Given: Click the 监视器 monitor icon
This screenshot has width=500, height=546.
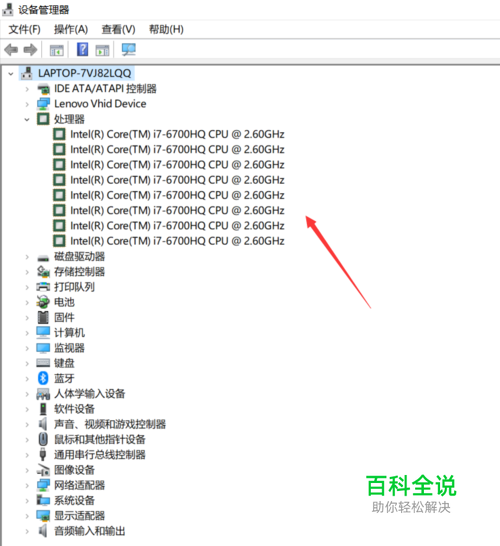Looking at the screenshot, I should tap(43, 348).
